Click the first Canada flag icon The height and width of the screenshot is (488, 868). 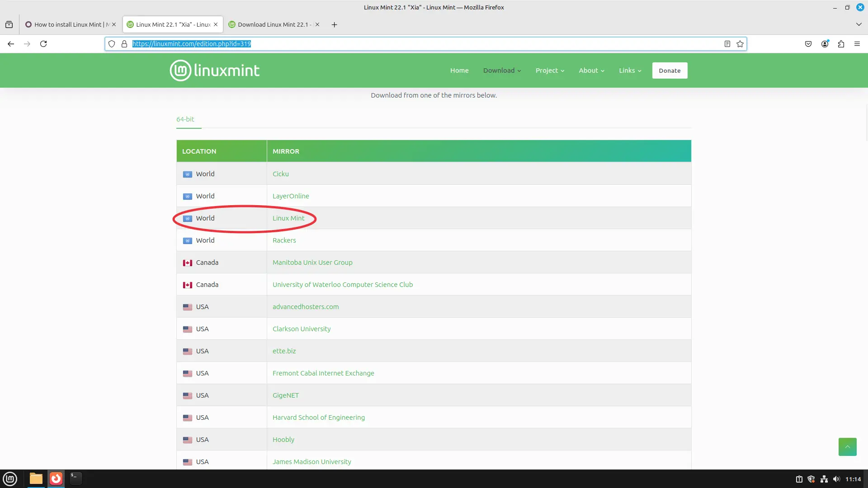point(187,263)
